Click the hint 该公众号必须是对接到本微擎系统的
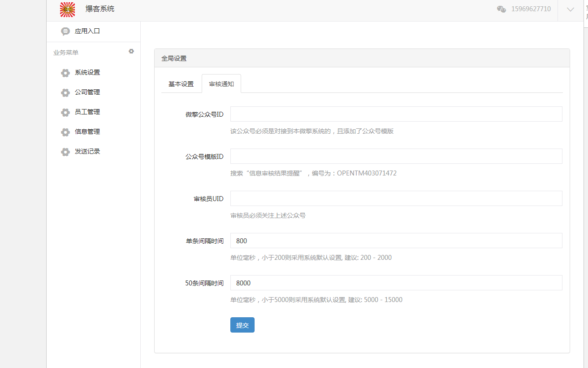Image resolution: width=588 pixels, height=368 pixels. tap(312, 131)
